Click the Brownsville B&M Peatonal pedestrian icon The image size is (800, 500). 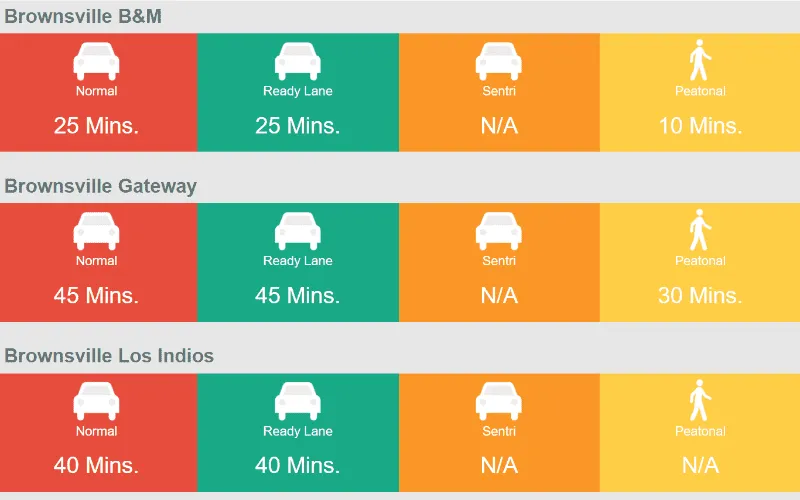point(700,61)
